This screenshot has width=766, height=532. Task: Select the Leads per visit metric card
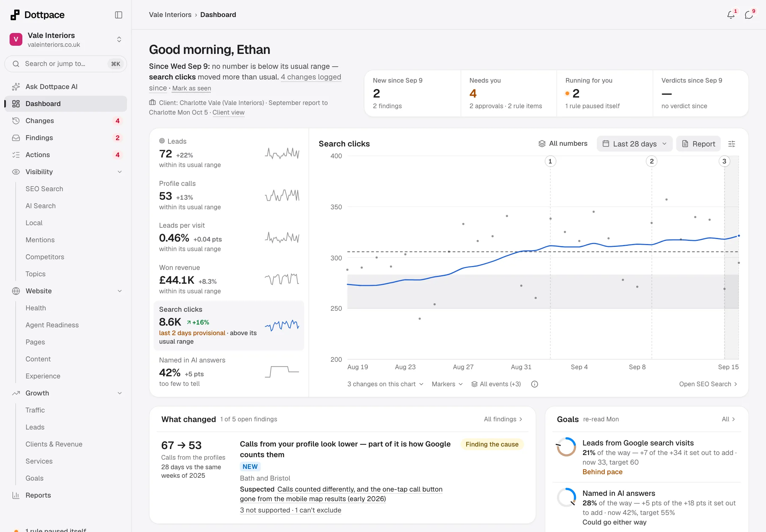point(229,237)
